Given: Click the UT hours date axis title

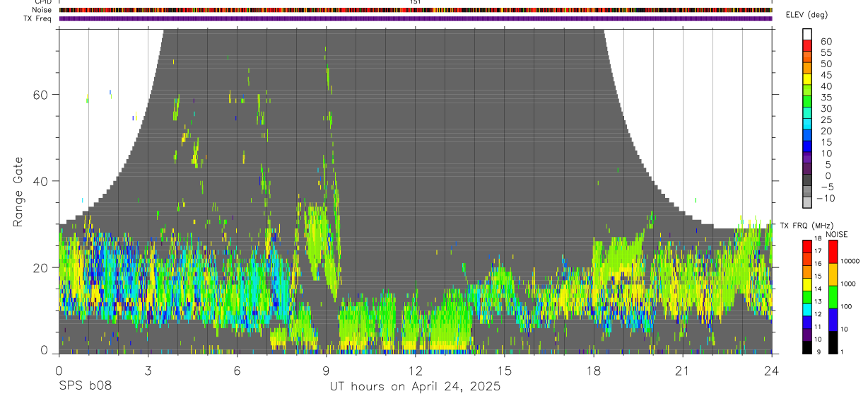Looking at the screenshot, I should [415, 386].
